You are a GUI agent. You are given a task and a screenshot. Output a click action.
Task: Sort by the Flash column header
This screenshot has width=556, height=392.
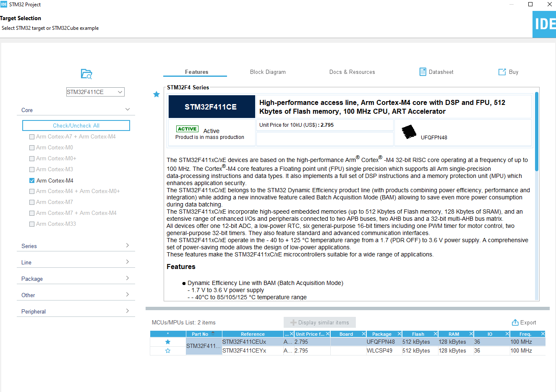(x=418, y=334)
